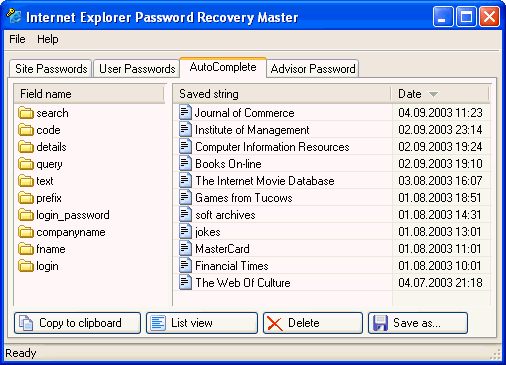
Task: Select the Journal of Commerce entry text
Action: coord(245,113)
